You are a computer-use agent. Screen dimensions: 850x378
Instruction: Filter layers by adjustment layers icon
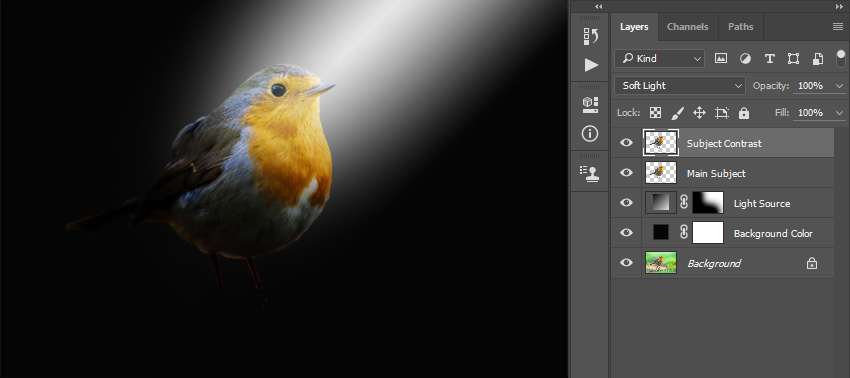click(x=745, y=59)
